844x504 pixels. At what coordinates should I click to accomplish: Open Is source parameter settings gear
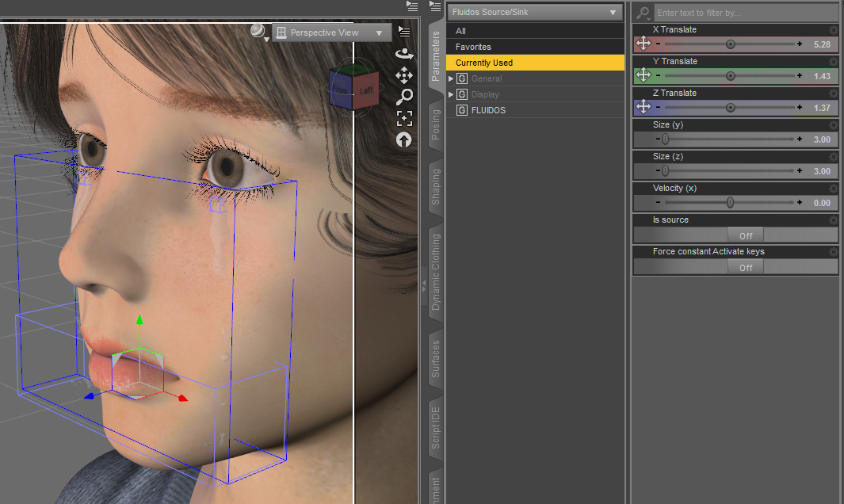pos(833,221)
